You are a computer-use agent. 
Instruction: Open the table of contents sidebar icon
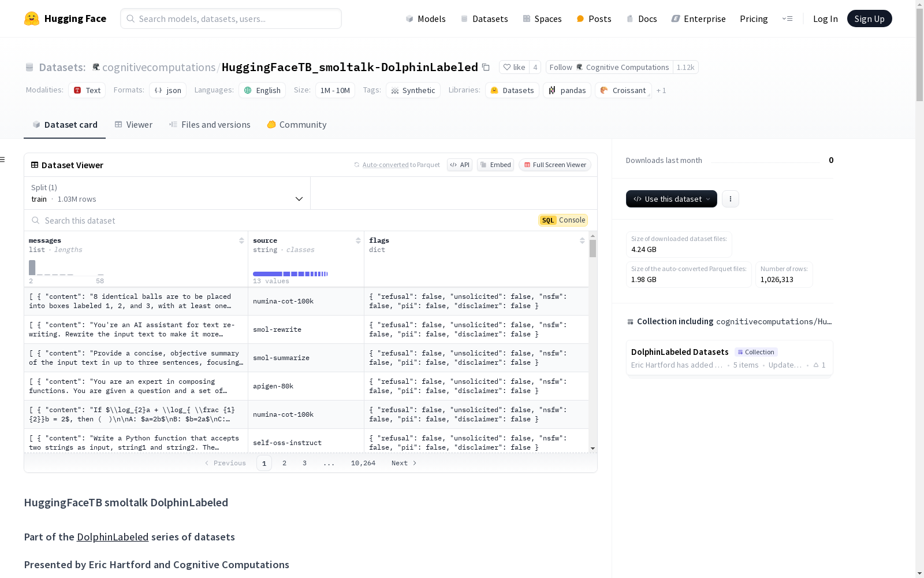point(3,160)
